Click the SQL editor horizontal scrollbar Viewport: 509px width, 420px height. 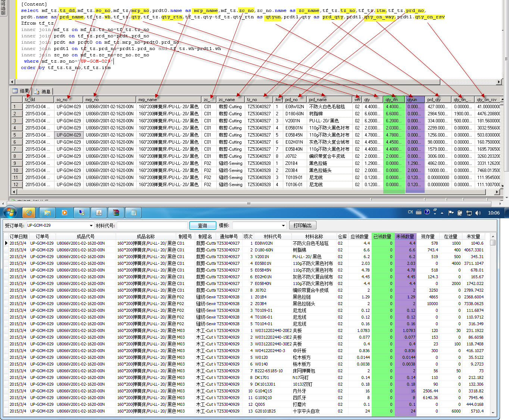pos(256,82)
